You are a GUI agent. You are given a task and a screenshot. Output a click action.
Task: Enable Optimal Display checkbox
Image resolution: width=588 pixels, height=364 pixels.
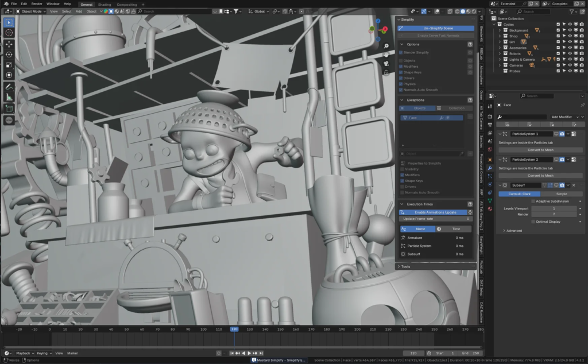pos(533,222)
